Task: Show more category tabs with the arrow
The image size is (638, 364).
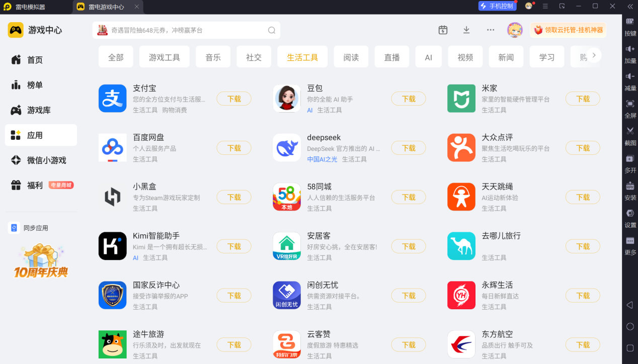Action: tap(594, 55)
